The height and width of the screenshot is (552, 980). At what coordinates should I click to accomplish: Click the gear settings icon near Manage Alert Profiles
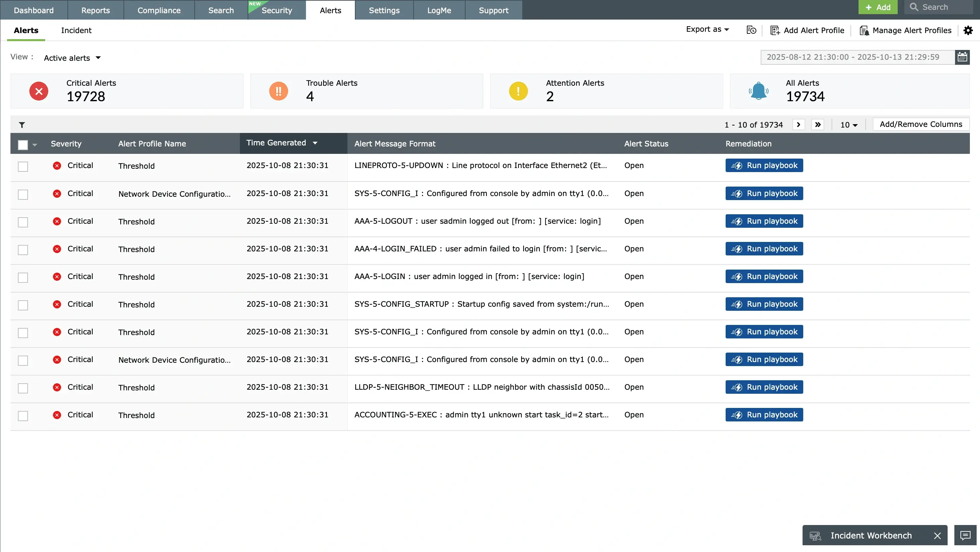[x=968, y=30]
